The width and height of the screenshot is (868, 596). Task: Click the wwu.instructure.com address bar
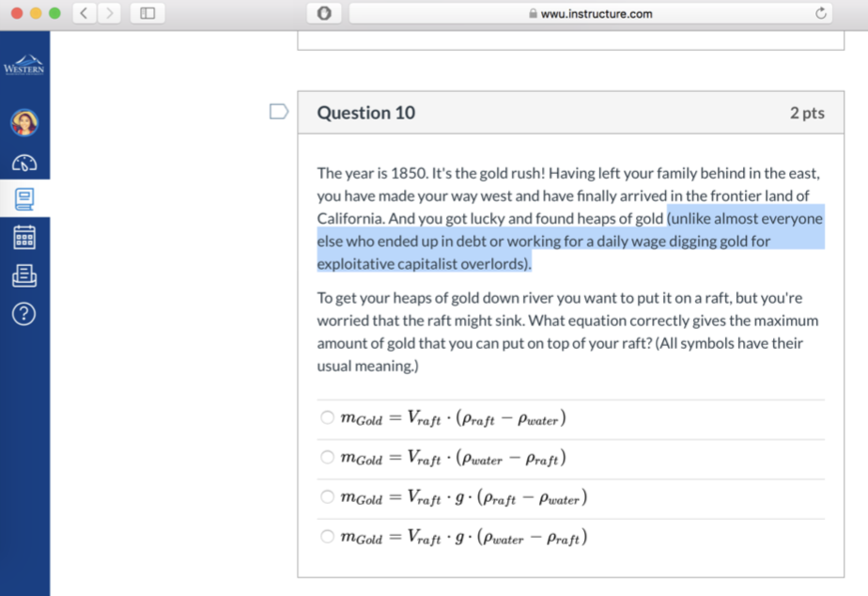590,13
